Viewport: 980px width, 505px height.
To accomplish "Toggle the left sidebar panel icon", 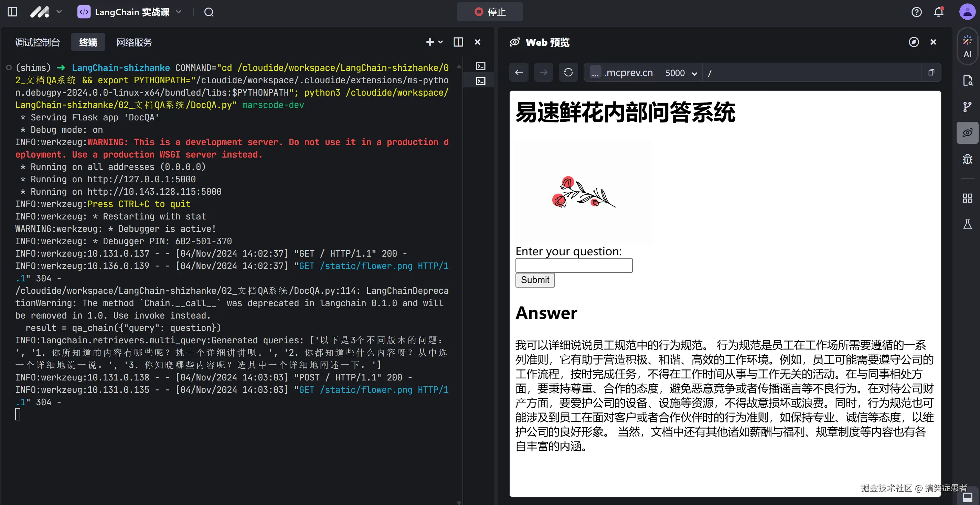I will pos(12,12).
